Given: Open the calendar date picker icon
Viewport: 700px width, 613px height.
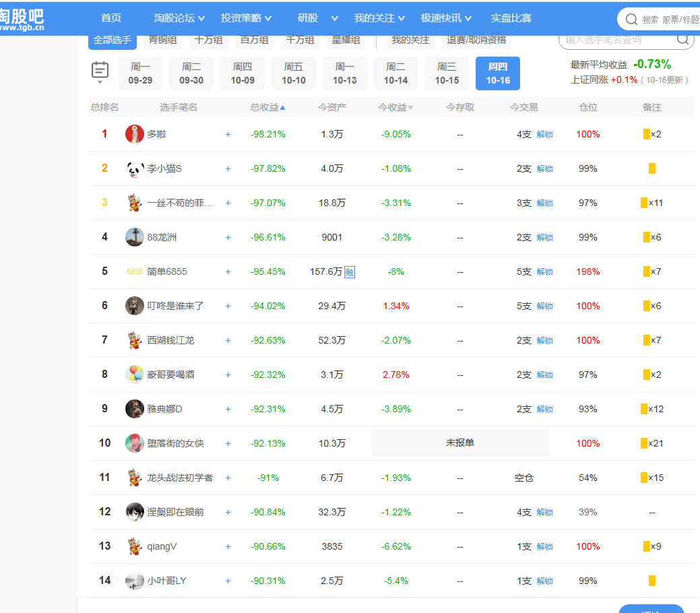Looking at the screenshot, I should 100,71.
